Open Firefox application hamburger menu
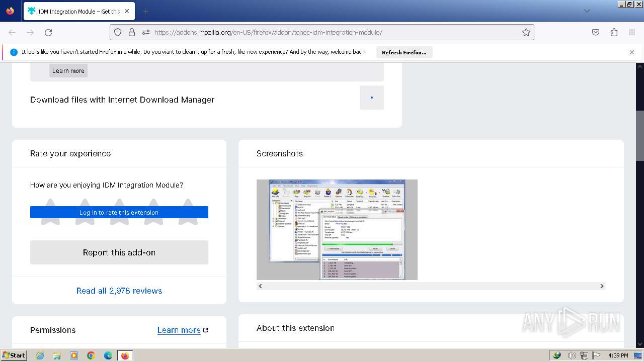The width and height of the screenshot is (644, 362). 632,32
